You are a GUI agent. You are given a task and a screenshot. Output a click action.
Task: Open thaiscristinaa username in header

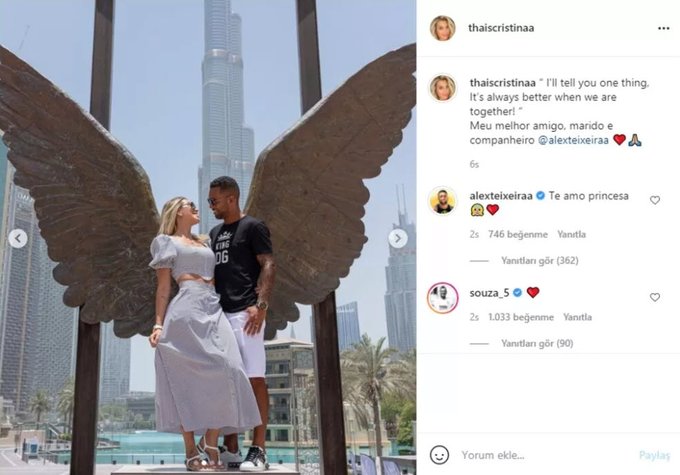click(x=501, y=28)
